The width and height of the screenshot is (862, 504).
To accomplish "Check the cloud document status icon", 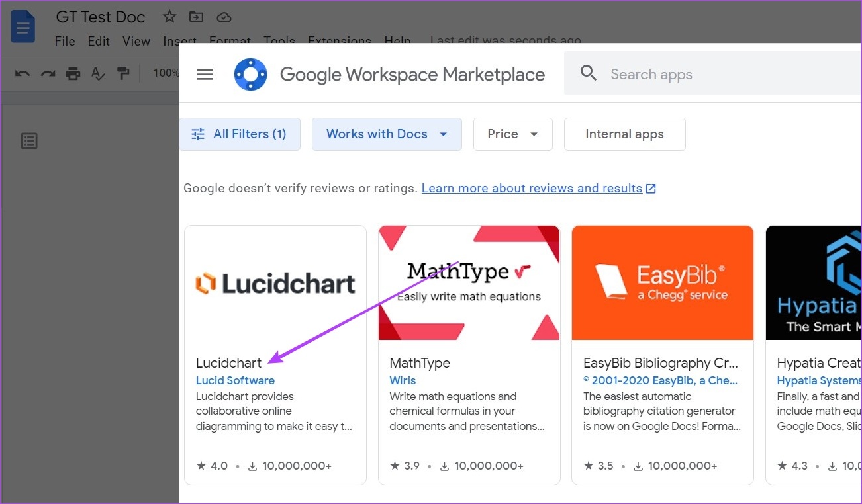I will [x=224, y=17].
